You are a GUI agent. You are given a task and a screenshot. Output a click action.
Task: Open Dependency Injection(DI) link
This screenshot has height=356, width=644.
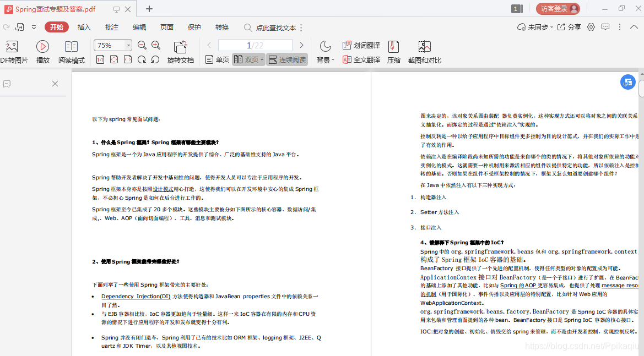tap(136, 296)
